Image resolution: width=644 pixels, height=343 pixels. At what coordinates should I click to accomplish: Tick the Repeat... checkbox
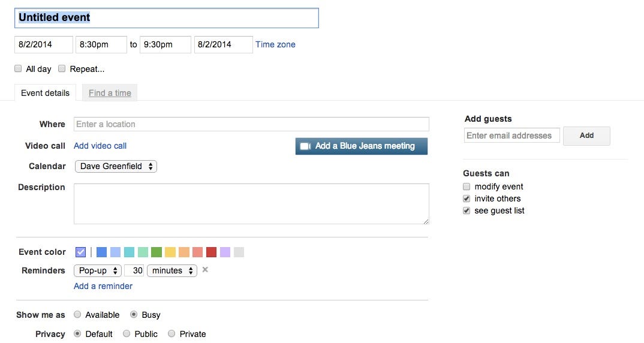[x=62, y=68]
